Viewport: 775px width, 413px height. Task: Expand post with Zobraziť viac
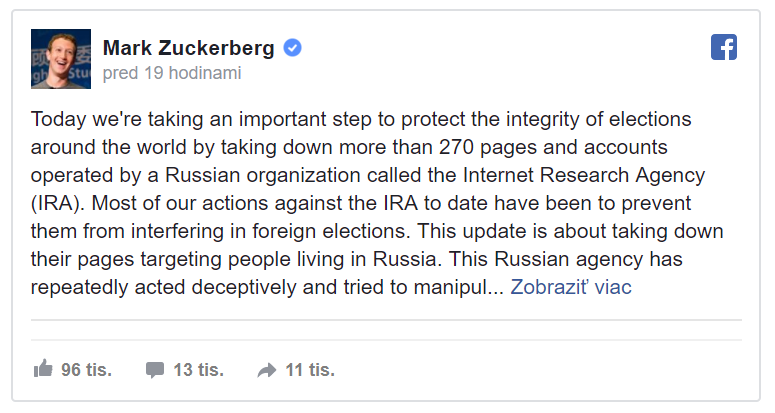[571, 287]
